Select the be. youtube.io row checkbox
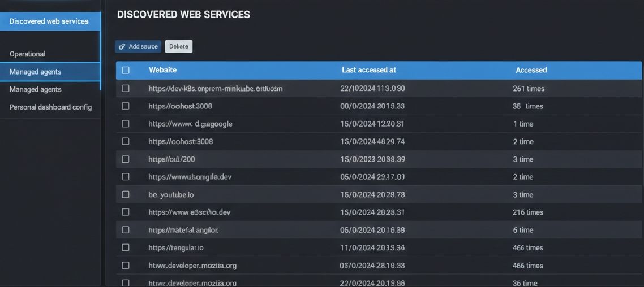The width and height of the screenshot is (644, 287). coord(126,194)
